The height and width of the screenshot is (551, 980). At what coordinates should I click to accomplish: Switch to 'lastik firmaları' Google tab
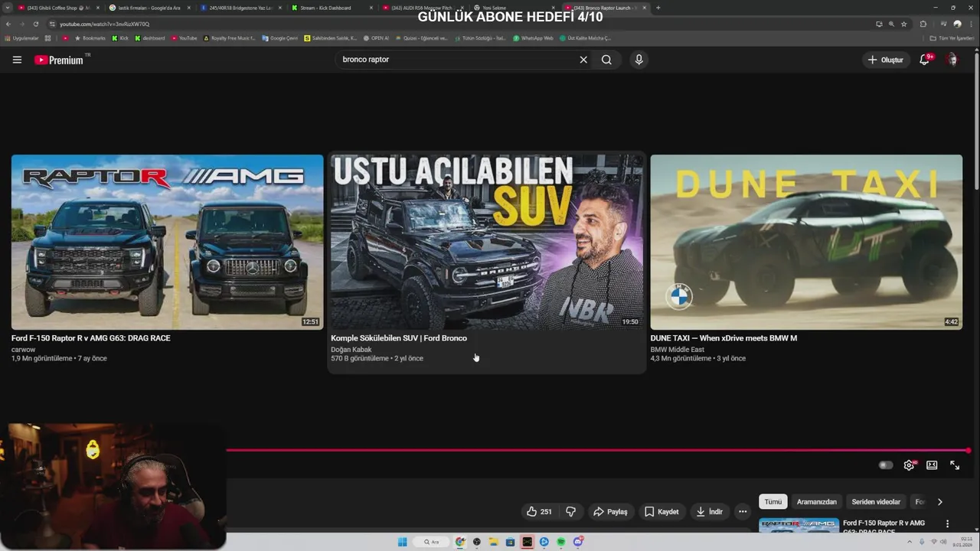click(149, 8)
